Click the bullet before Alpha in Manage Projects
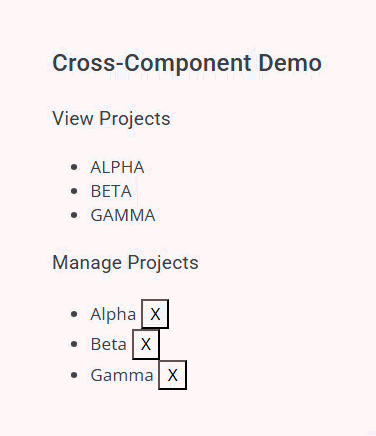This screenshot has width=376, height=436. (x=74, y=314)
